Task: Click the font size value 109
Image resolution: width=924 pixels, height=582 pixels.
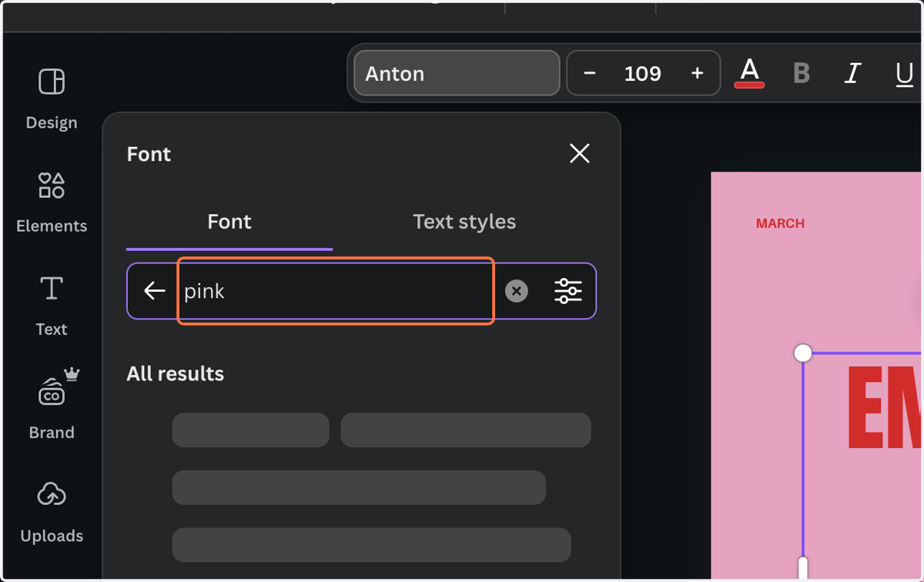Action: tap(643, 73)
